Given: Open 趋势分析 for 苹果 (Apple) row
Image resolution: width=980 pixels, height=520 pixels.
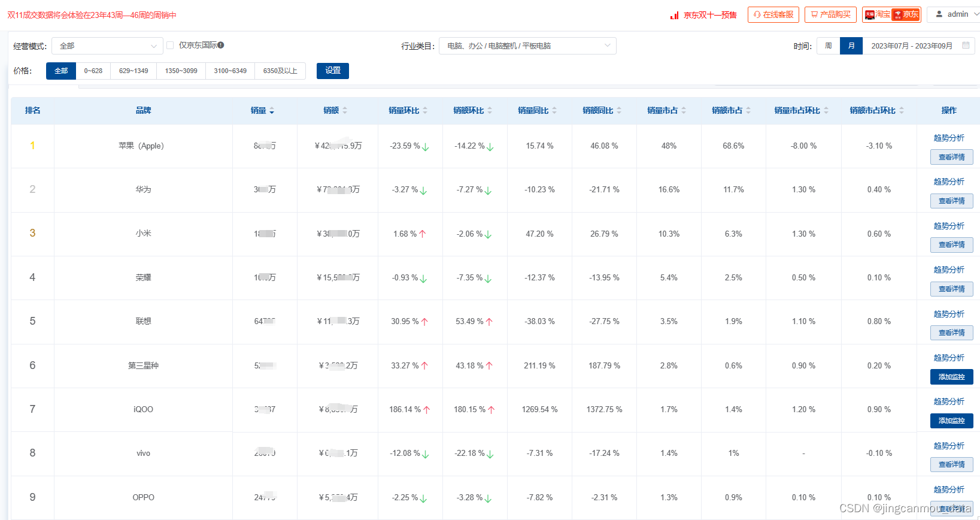Looking at the screenshot, I should (x=949, y=138).
